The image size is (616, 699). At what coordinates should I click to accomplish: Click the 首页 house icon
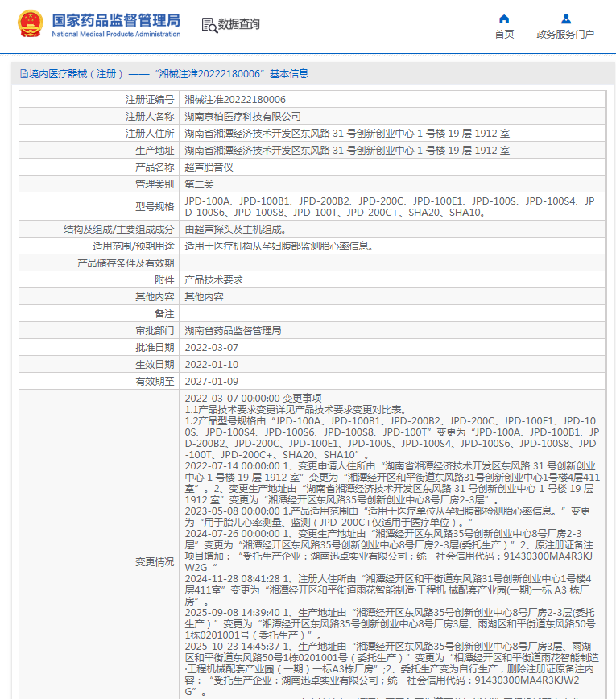click(x=504, y=19)
